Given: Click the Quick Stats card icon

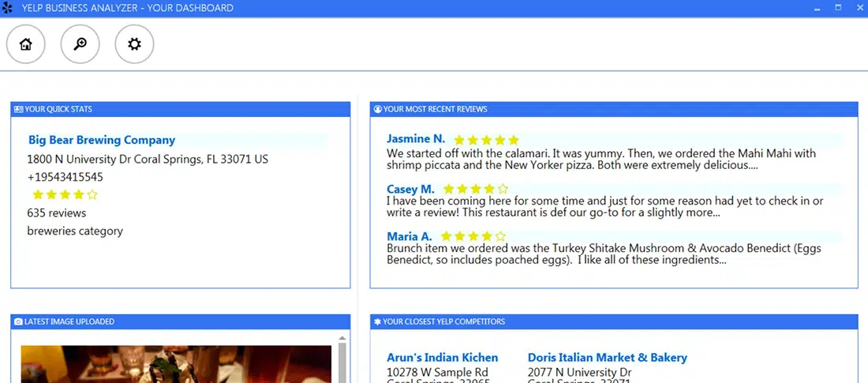Looking at the screenshot, I should 18,109.
